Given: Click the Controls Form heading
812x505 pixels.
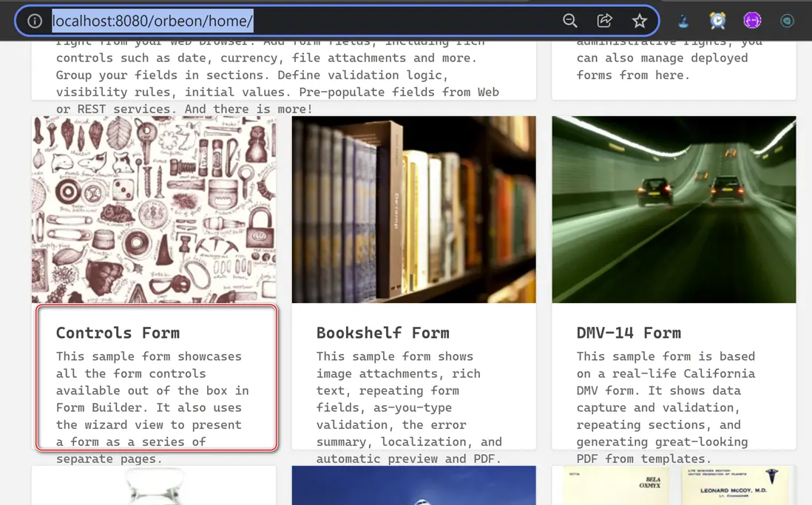Looking at the screenshot, I should tap(118, 333).
